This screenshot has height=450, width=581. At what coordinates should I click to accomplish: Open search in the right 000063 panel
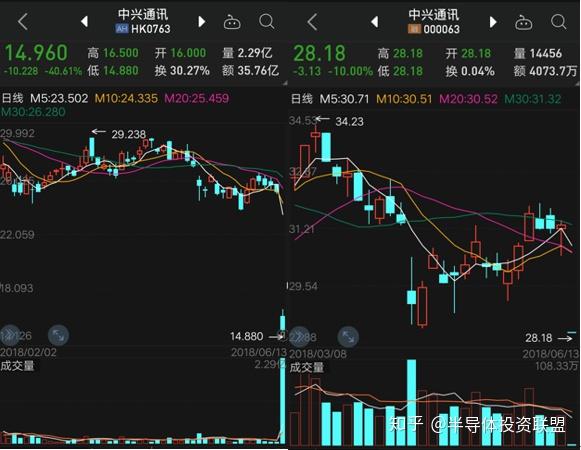coord(558,22)
